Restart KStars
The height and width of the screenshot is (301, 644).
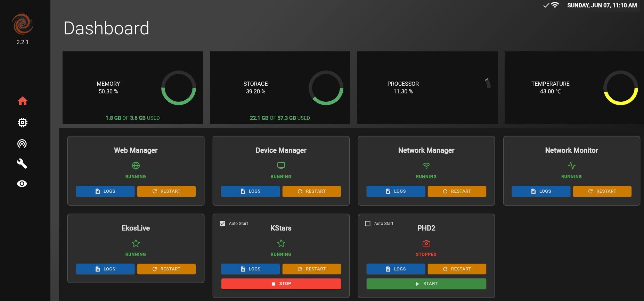click(312, 269)
